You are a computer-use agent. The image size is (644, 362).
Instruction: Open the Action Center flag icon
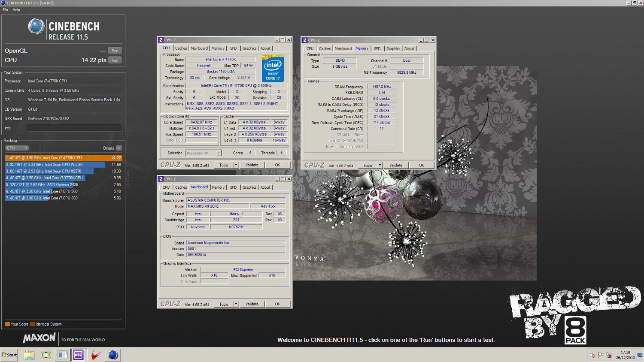tap(601, 355)
